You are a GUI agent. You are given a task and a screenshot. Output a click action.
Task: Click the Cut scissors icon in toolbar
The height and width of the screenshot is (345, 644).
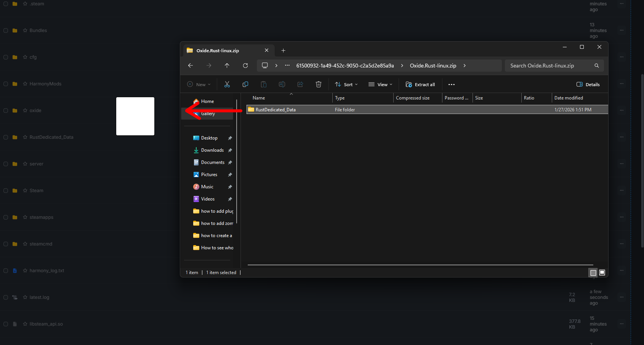point(227,85)
